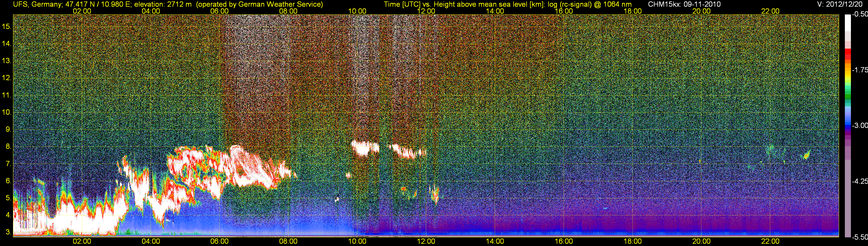
Task: Click the '06:00' tick on the top time axis
Action: (x=219, y=11)
